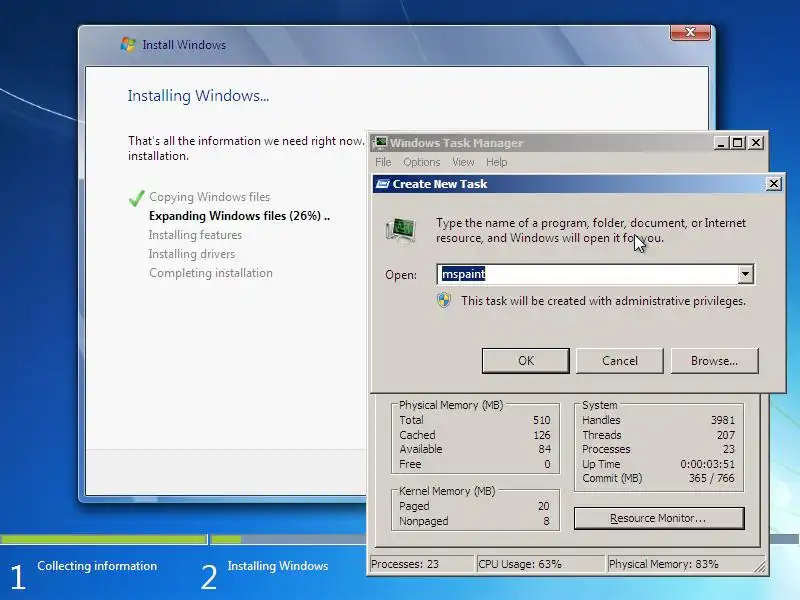Click the Available memory value 84
The height and width of the screenshot is (600, 800).
[x=544, y=449]
